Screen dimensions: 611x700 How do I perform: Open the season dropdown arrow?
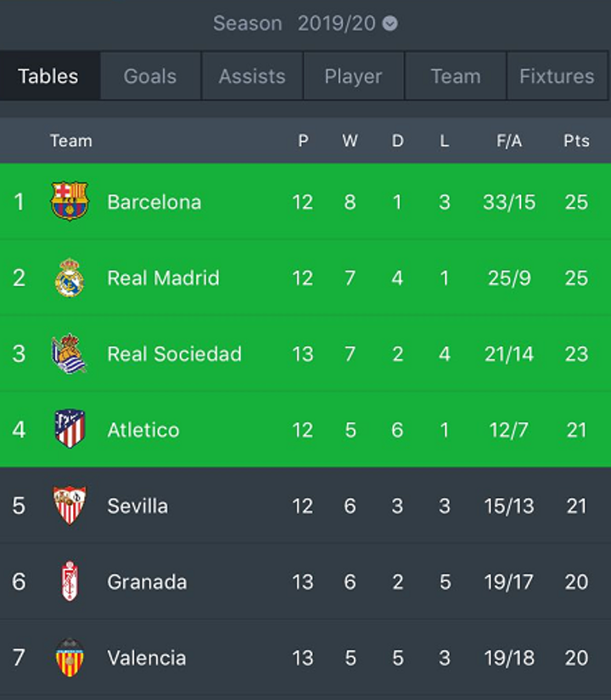tap(390, 23)
